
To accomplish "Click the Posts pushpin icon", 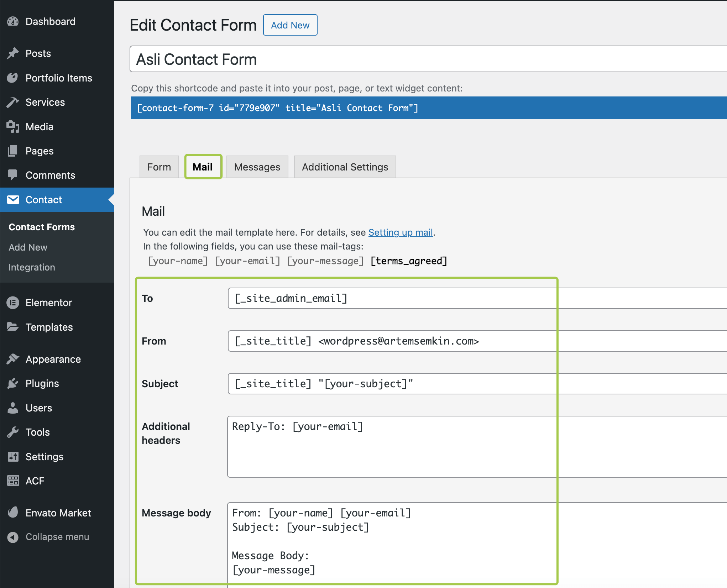I will point(13,53).
